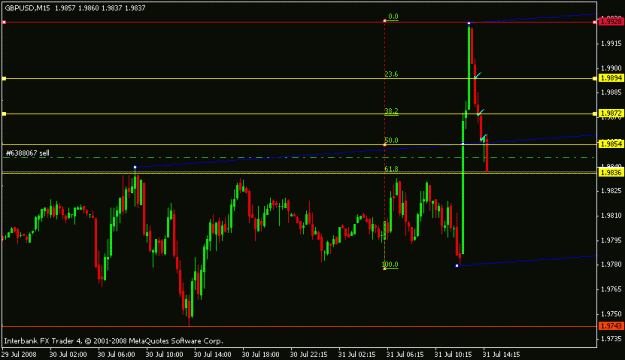This screenshot has width=625, height=360.
Task: Select the 38.2 Fibonacci level label
Action: click(391, 111)
